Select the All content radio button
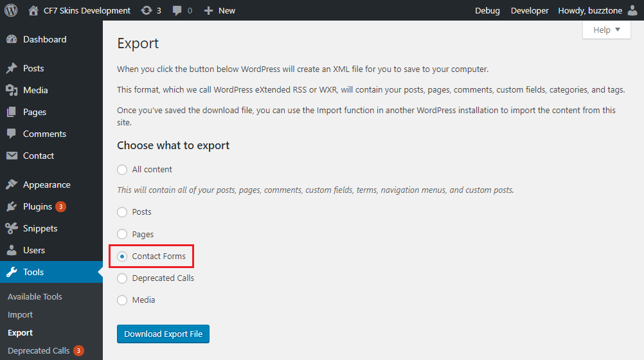 tap(122, 170)
